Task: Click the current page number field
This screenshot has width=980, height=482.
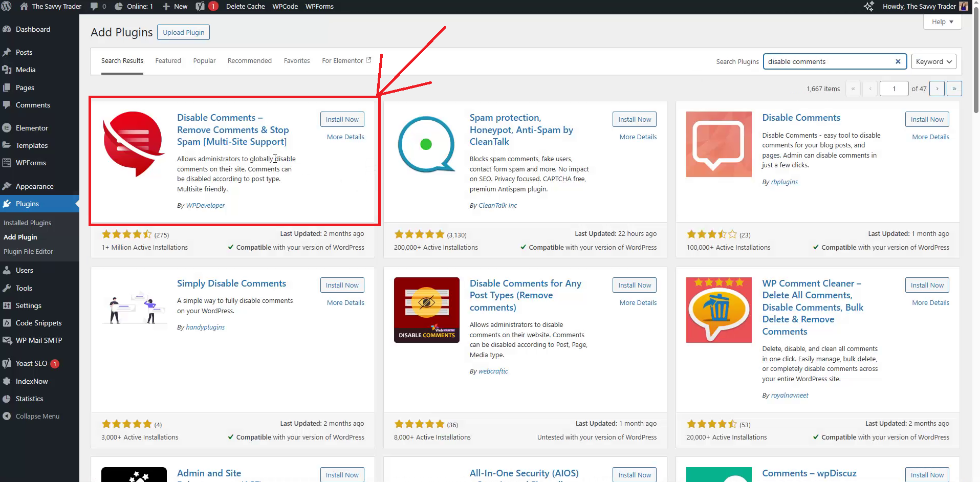Action: [x=894, y=89]
